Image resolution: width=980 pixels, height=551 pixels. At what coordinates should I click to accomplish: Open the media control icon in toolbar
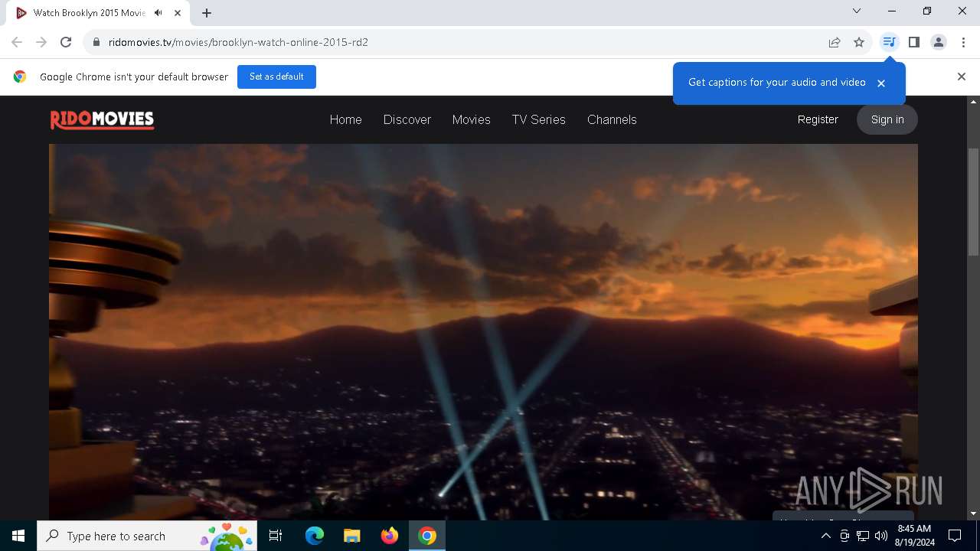click(889, 42)
